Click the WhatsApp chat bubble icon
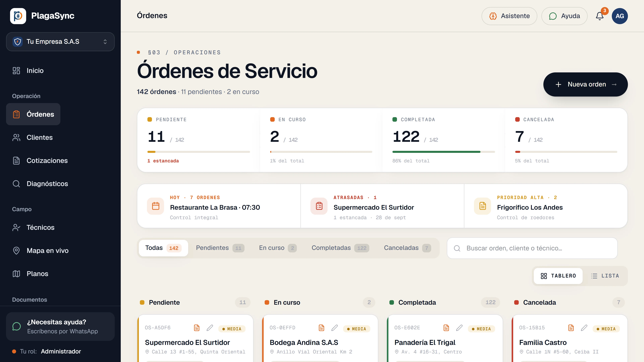 pyautogui.click(x=16, y=326)
